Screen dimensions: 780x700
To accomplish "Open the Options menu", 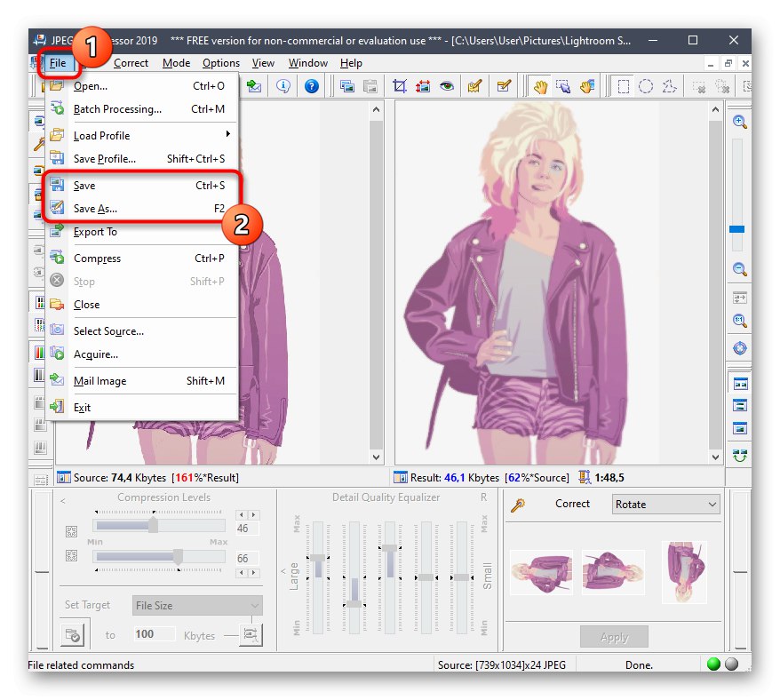I will [x=220, y=63].
